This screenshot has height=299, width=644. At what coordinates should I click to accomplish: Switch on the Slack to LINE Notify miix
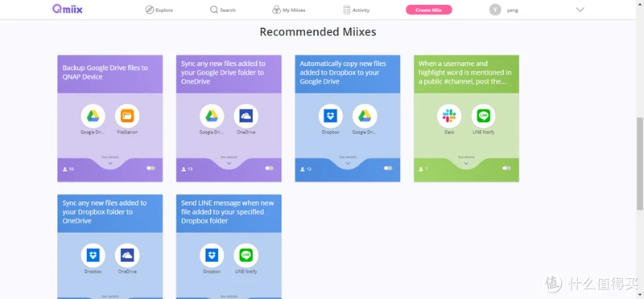[507, 168]
